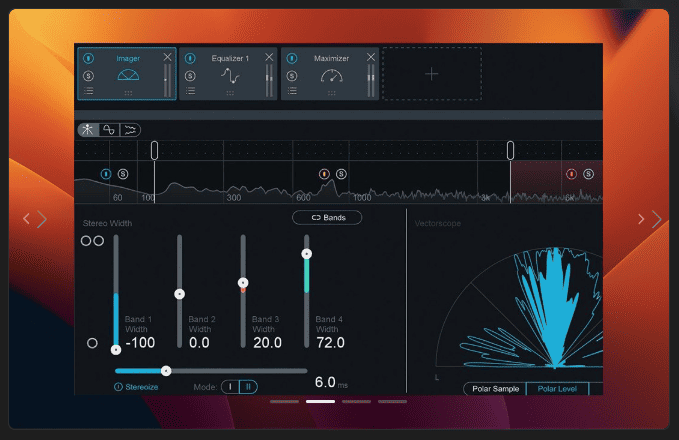The width and height of the screenshot is (679, 440).
Task: Click the Band 2 Width slider handle
Action: (179, 294)
